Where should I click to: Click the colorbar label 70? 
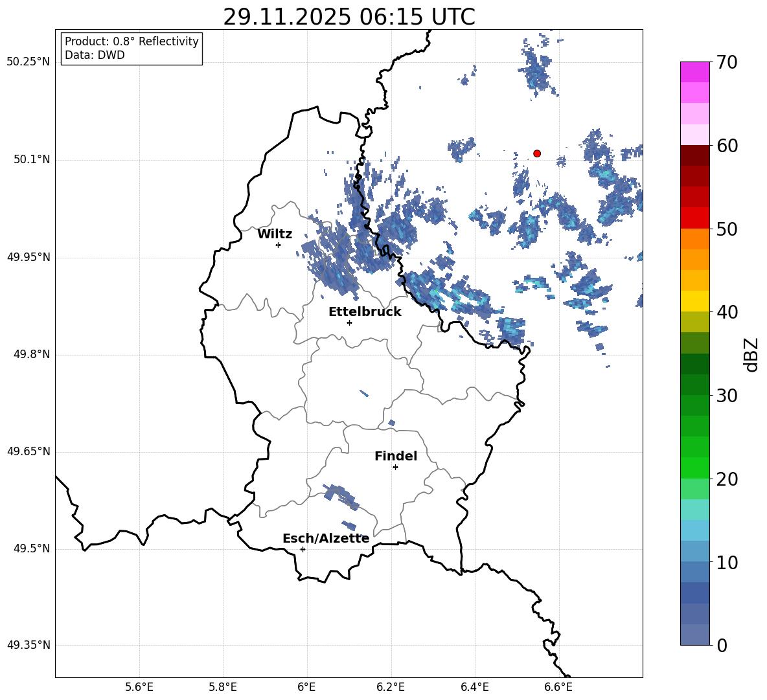[727, 62]
